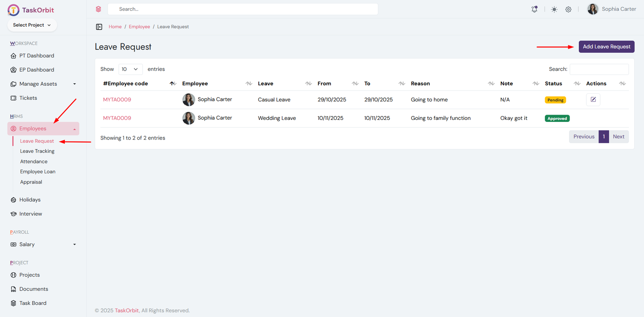
Task: Sort table by Actions column arrows
Action: click(622, 83)
